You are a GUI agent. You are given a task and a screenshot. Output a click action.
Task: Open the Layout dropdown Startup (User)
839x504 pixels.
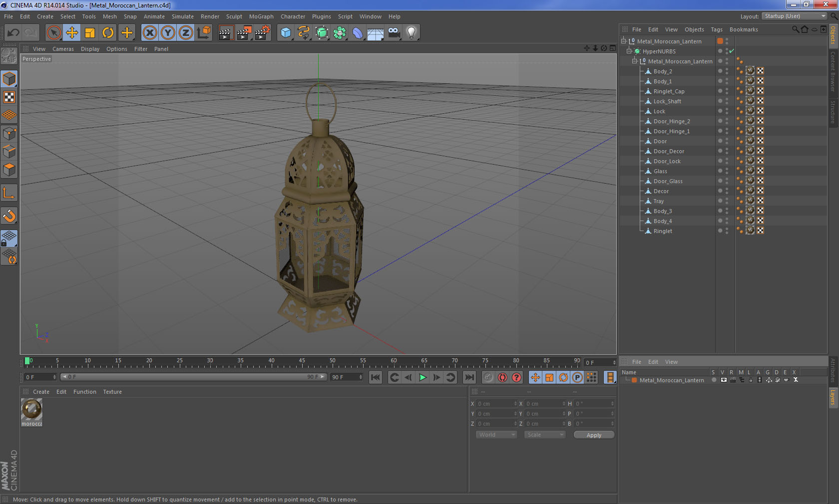point(795,16)
